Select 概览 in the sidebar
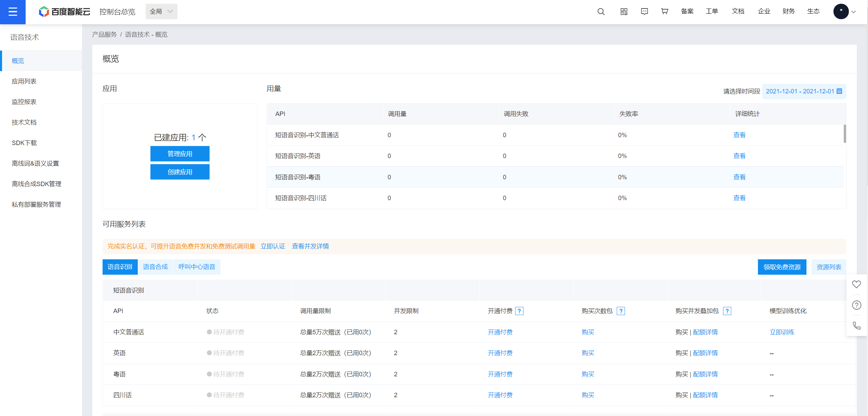Screen dimensions: 868x416 coord(41,61)
